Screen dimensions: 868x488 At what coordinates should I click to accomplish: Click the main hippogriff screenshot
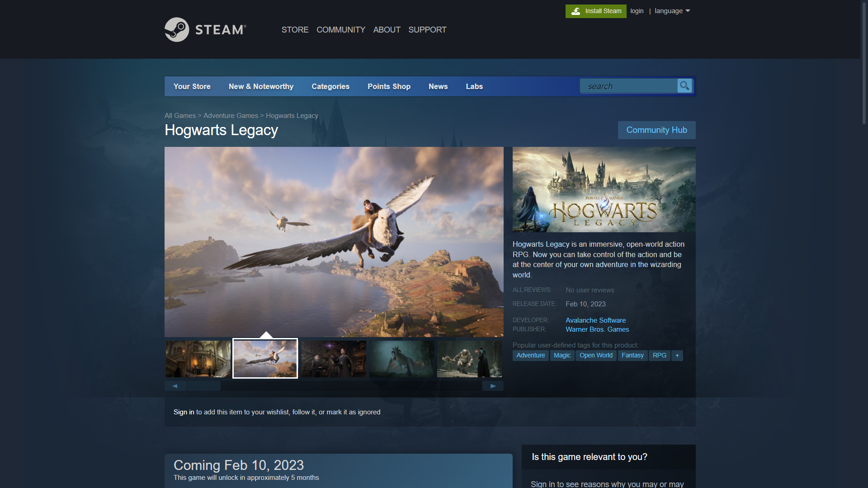[334, 242]
